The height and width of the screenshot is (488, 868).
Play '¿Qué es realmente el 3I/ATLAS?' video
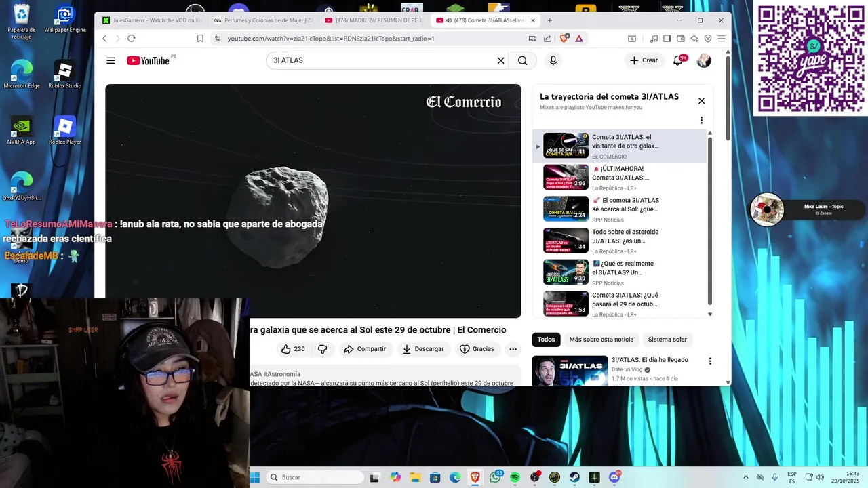pyautogui.click(x=619, y=272)
